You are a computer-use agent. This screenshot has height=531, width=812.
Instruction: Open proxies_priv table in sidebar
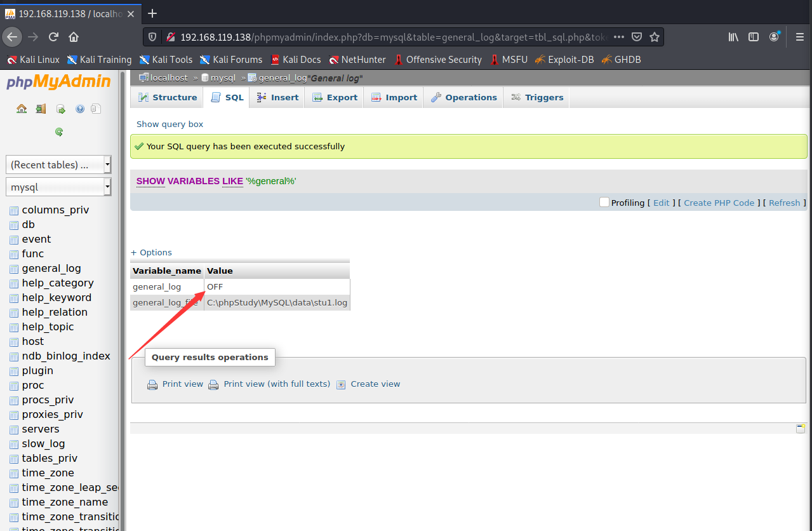pos(53,415)
